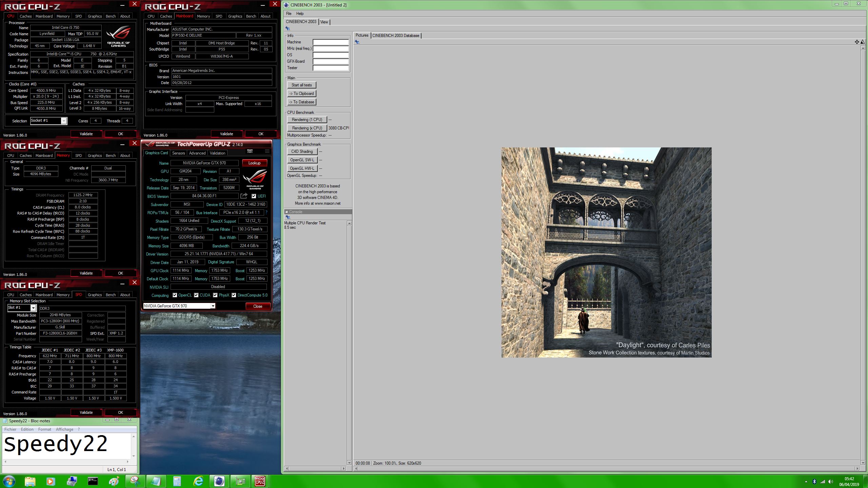Click the Bus Interface question mark in GPU-Z
Screen dimensions: 868x488
(x=266, y=212)
